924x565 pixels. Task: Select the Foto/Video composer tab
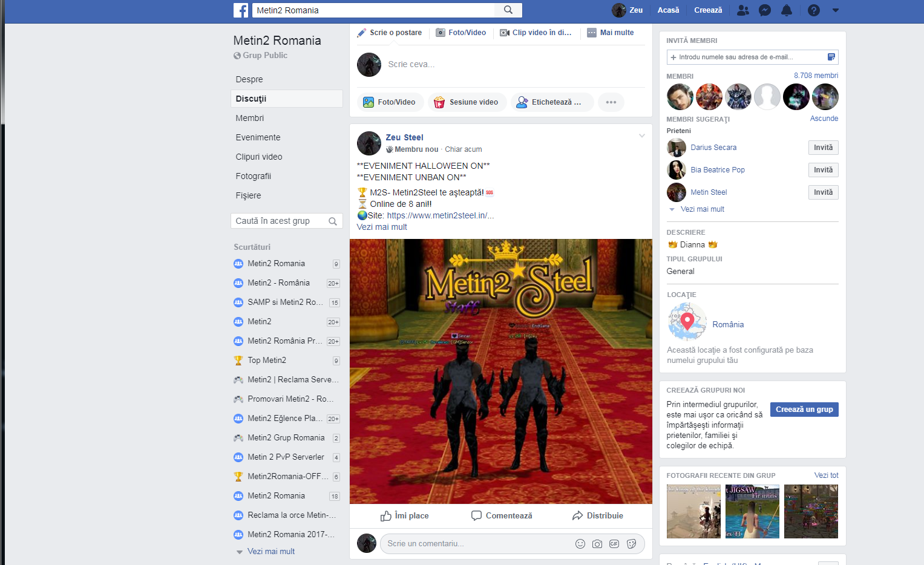pos(461,33)
